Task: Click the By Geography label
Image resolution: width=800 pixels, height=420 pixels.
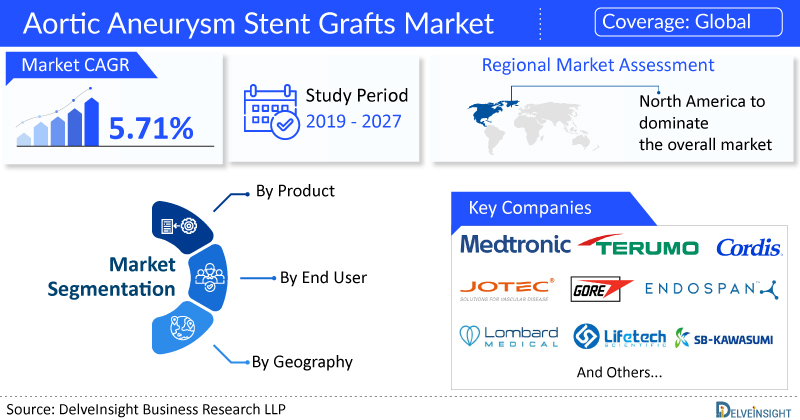Action: click(302, 362)
